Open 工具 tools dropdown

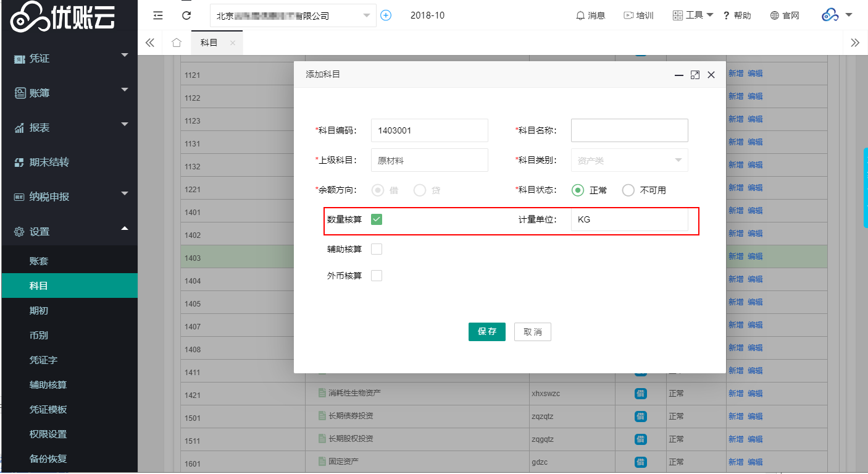pos(693,15)
